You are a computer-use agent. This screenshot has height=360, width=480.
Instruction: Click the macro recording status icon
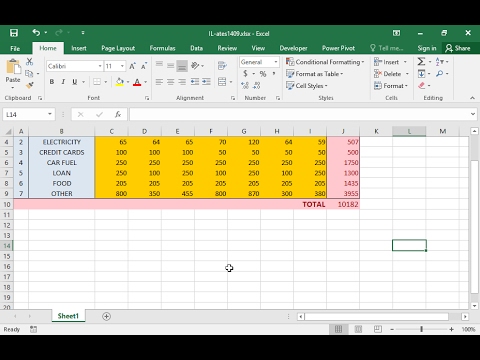coord(33,329)
